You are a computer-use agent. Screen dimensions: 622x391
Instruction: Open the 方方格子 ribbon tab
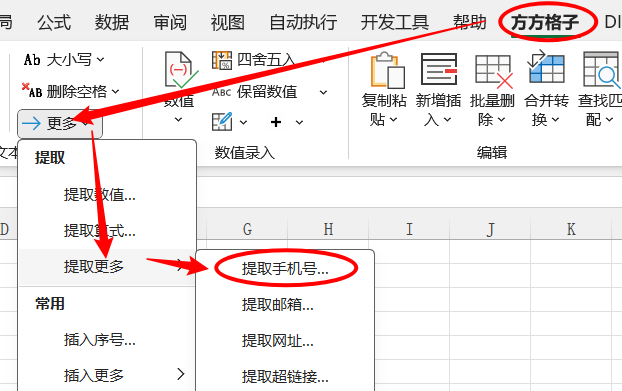click(x=545, y=22)
